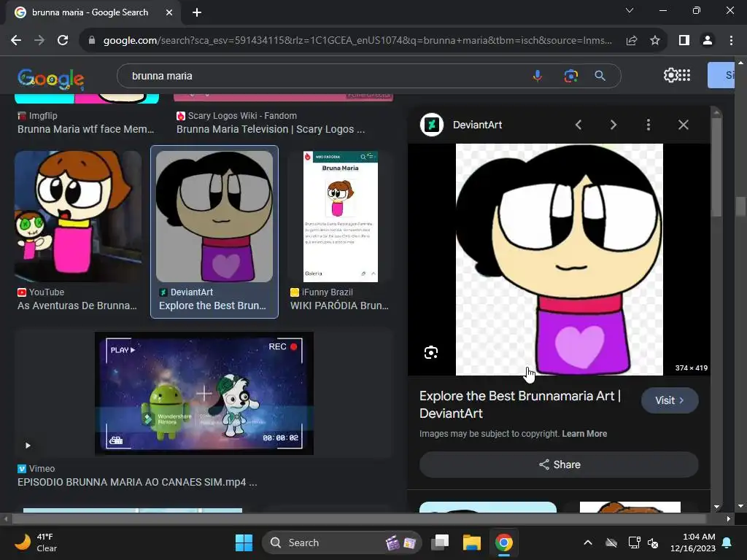The height and width of the screenshot is (560, 747).
Task: Select the Vimeo EPISODIO BRUNNA MARIA thumbnail
Action: [x=204, y=393]
